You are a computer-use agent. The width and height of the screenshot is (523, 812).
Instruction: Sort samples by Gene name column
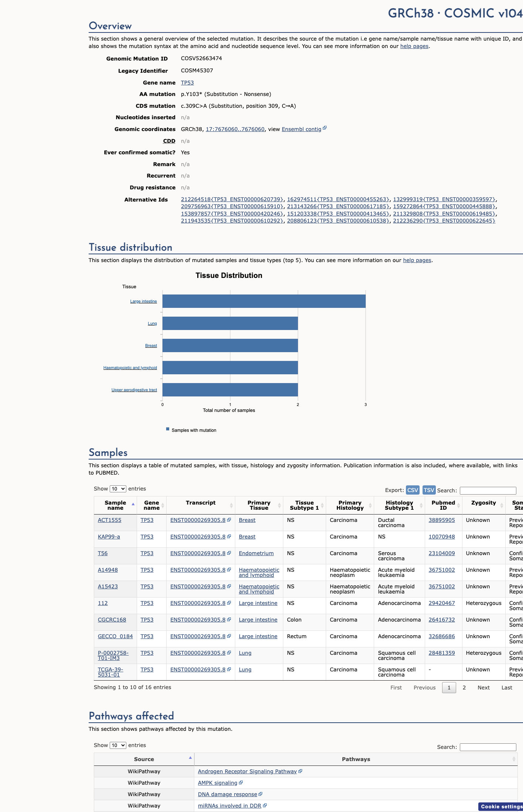pos(151,505)
